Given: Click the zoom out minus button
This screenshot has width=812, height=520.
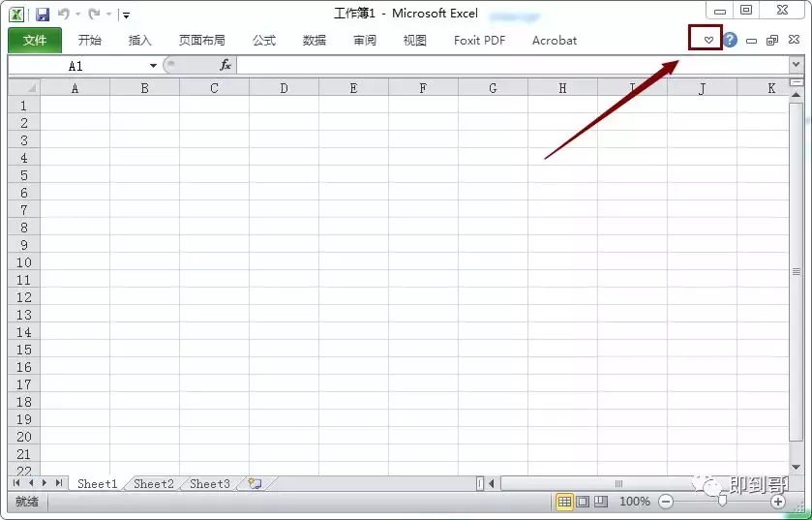Looking at the screenshot, I should [x=666, y=502].
